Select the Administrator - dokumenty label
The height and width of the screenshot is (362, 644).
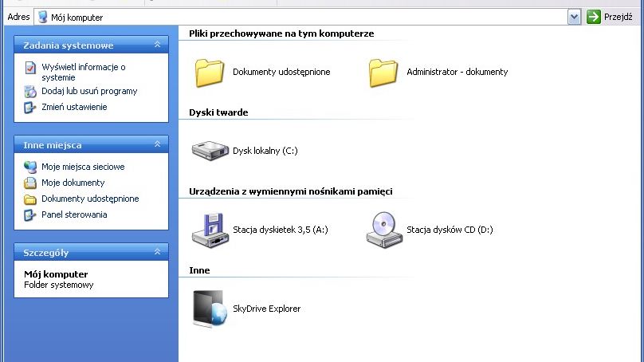pos(457,72)
